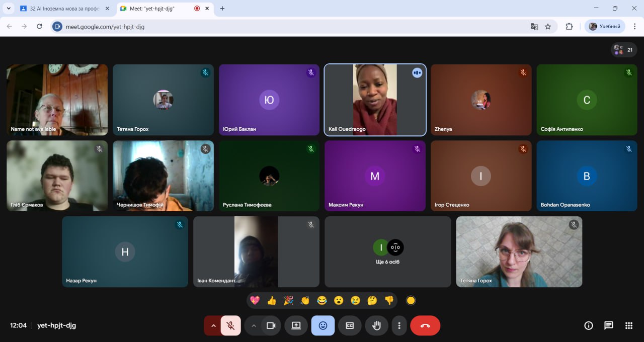644x342 pixels.
Task: Change emoji skin tone yellow swatch
Action: [x=411, y=300]
